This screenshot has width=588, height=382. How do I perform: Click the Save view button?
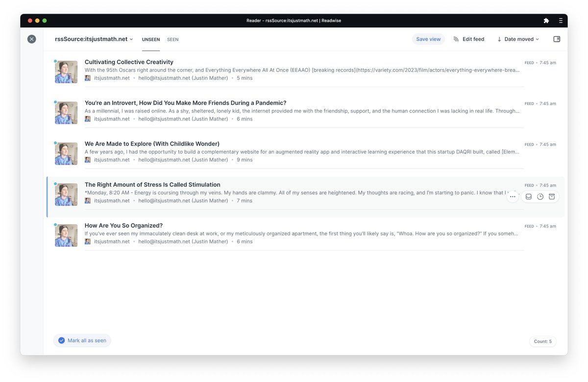coord(428,39)
